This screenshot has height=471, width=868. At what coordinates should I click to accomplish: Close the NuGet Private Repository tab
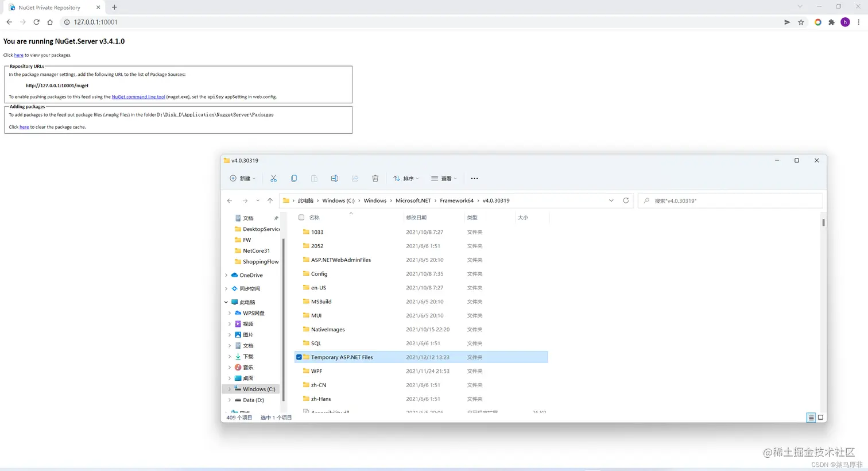tap(98, 7)
